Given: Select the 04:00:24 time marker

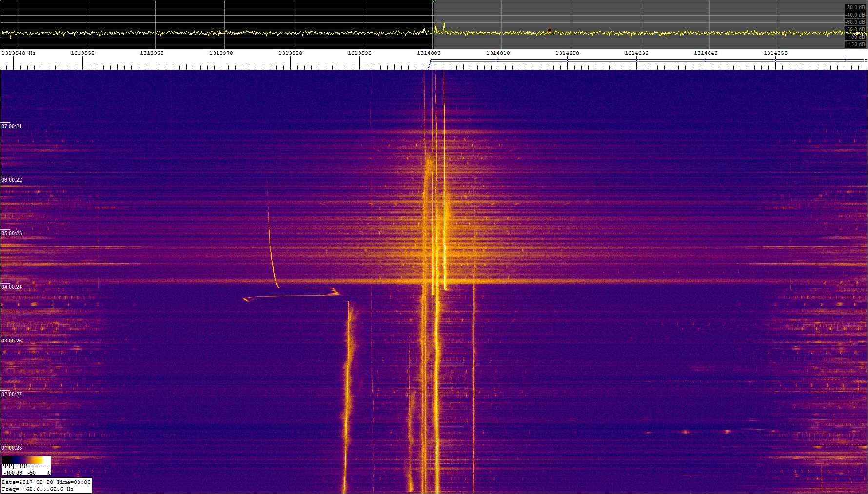Looking at the screenshot, I should click(x=12, y=287).
